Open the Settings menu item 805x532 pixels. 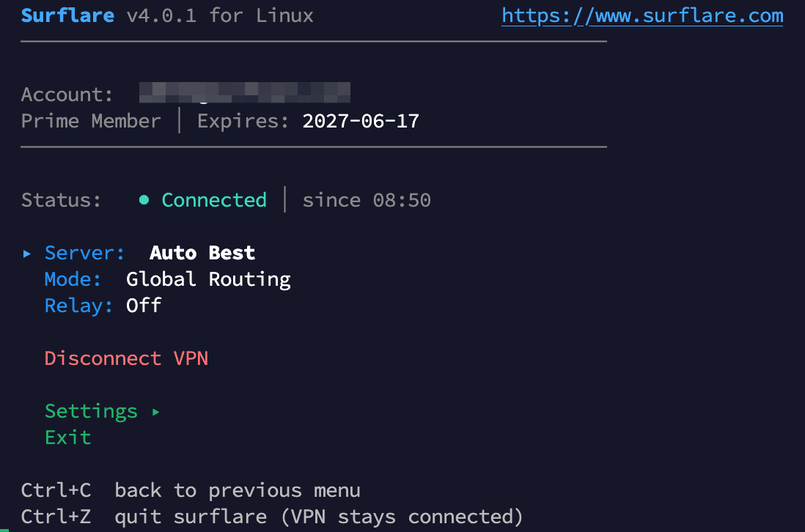[91, 411]
